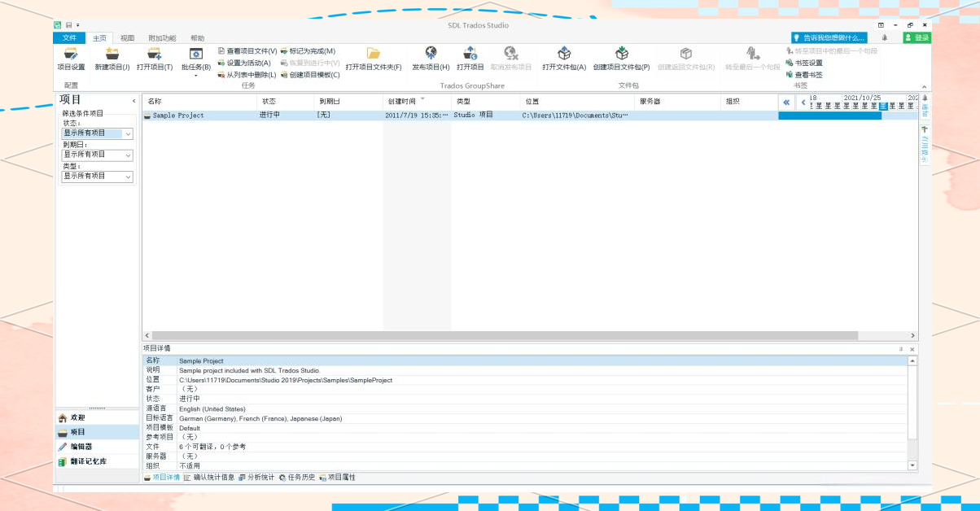Viewport: 980px width, 511px height.
Task: Click 查看书签 view bookmarks
Action: [804, 75]
